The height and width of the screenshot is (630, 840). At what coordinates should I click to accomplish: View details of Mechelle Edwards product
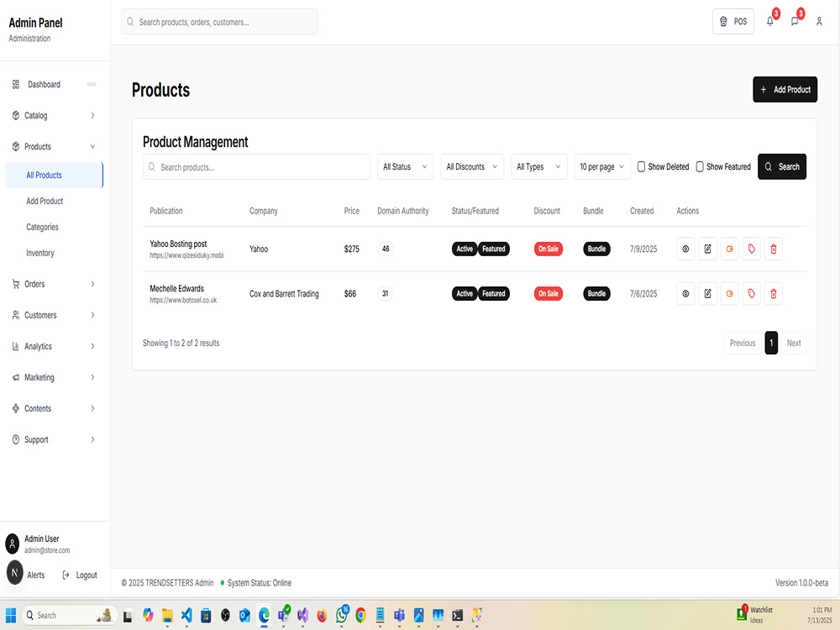point(685,293)
